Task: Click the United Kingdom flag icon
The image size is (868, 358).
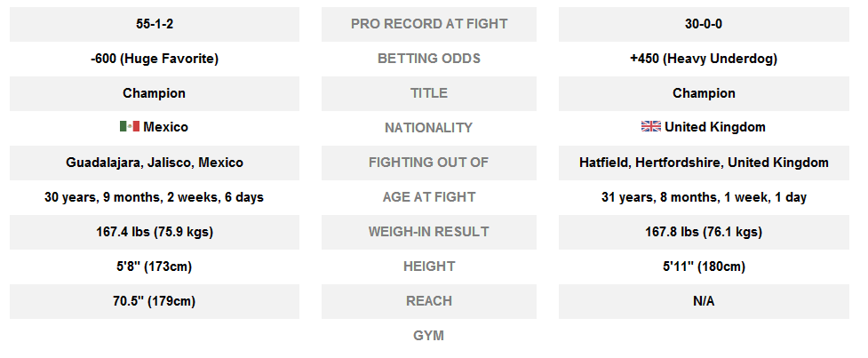Action: tap(651, 127)
